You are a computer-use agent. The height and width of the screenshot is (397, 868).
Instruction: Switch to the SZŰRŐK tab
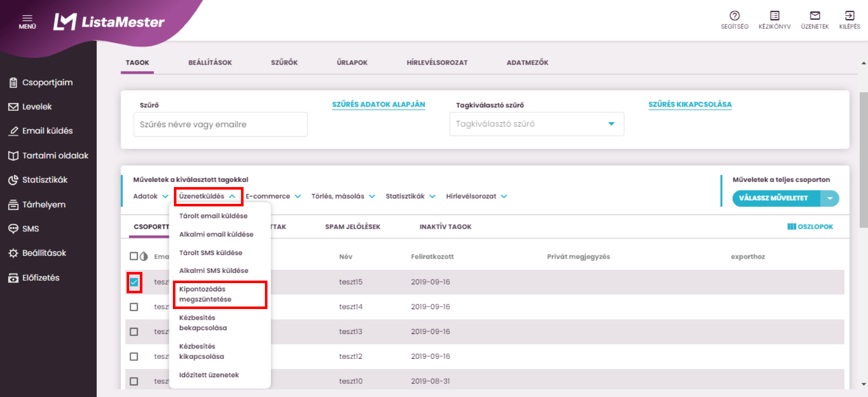click(284, 63)
